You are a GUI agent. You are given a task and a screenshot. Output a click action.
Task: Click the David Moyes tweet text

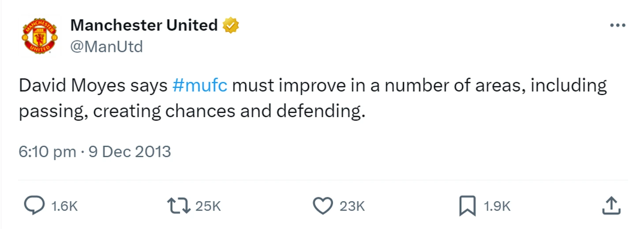tap(313, 98)
